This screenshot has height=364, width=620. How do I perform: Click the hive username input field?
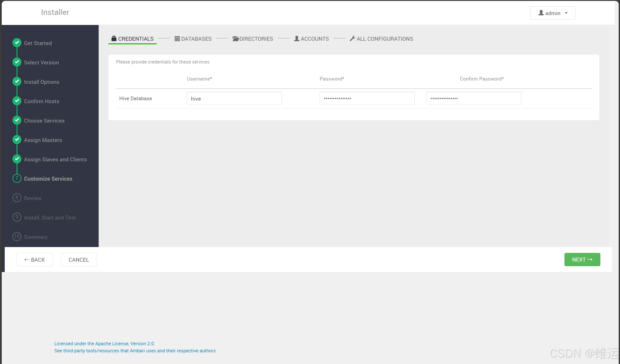(234, 98)
